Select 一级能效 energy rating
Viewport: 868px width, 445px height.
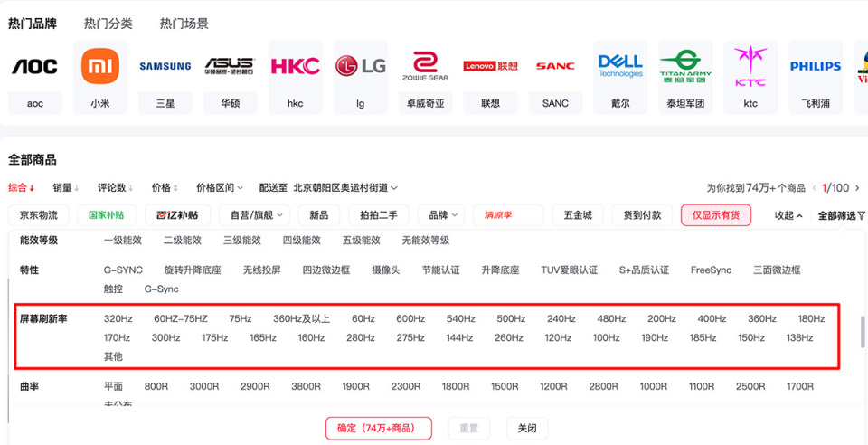[x=123, y=241]
